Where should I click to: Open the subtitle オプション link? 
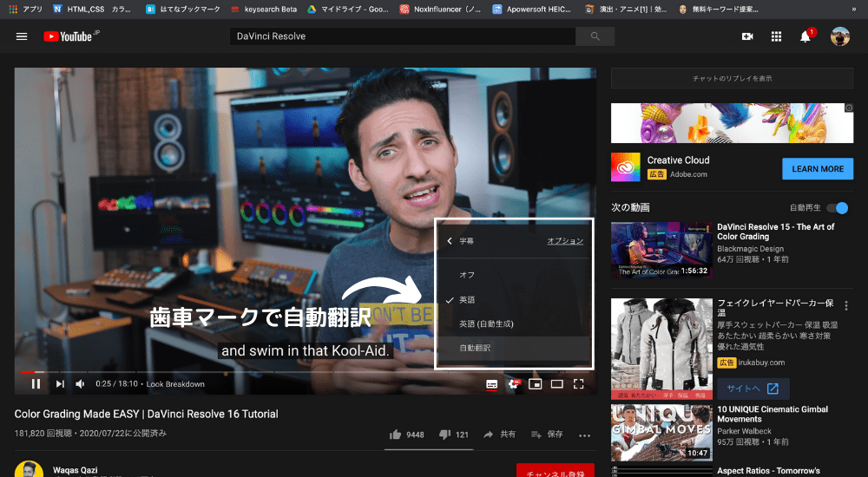[565, 241]
